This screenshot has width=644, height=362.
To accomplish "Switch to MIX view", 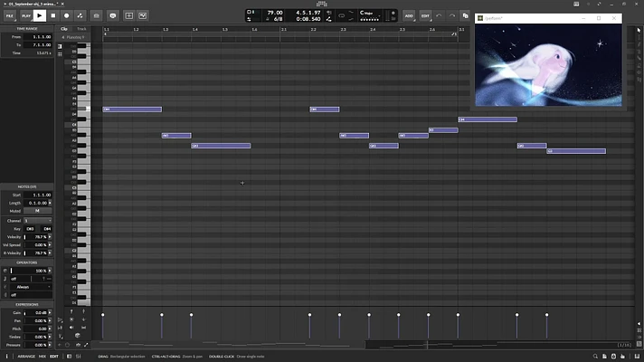I will (43, 357).
